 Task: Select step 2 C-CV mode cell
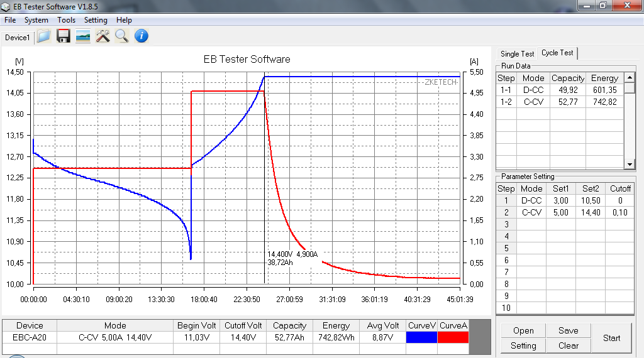pyautogui.click(x=531, y=212)
